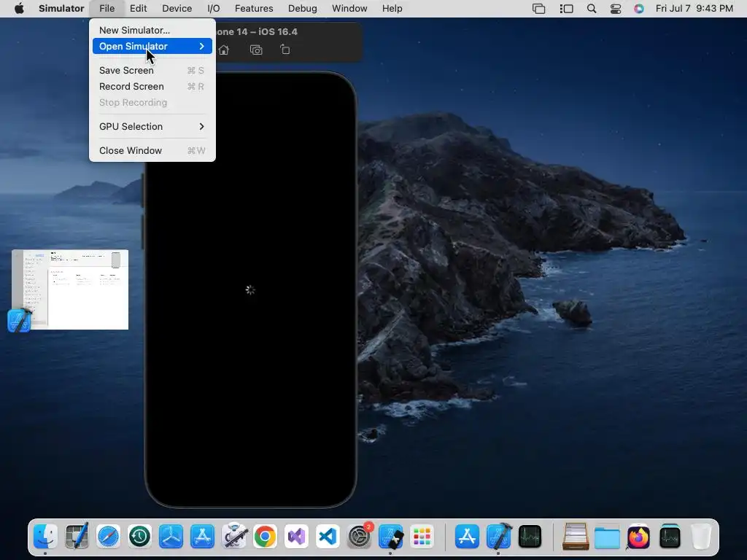The height and width of the screenshot is (560, 747).
Task: Open Xcode hammer icon in Dock
Action: coord(499,537)
